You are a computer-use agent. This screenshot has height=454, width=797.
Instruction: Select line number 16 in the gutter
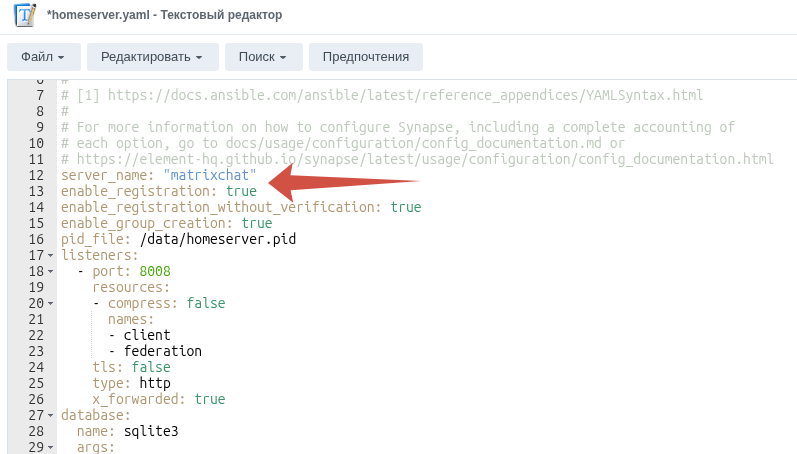click(36, 240)
